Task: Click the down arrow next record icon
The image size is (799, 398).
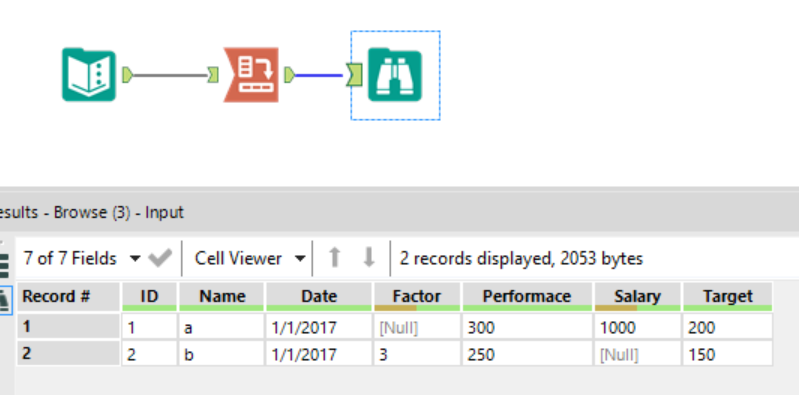Action: [369, 258]
